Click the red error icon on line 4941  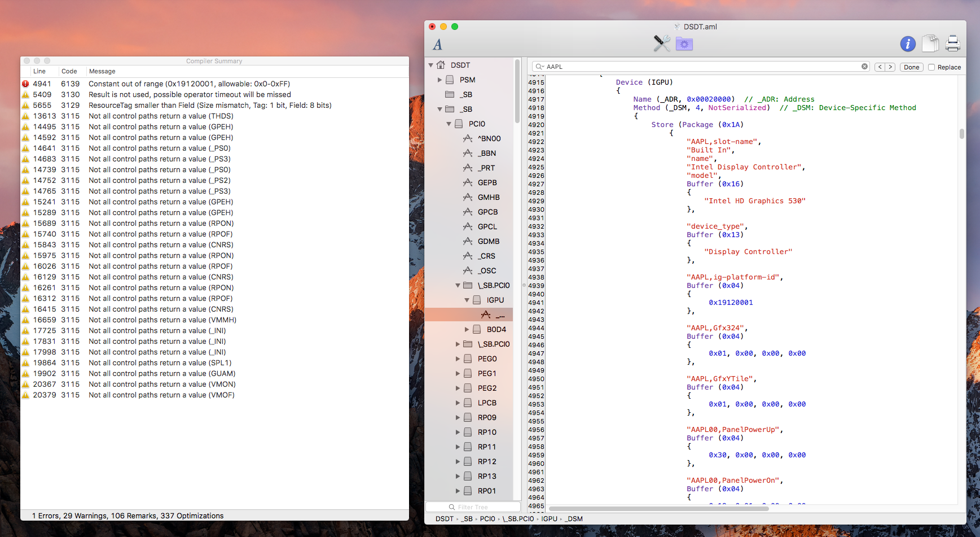pyautogui.click(x=25, y=84)
